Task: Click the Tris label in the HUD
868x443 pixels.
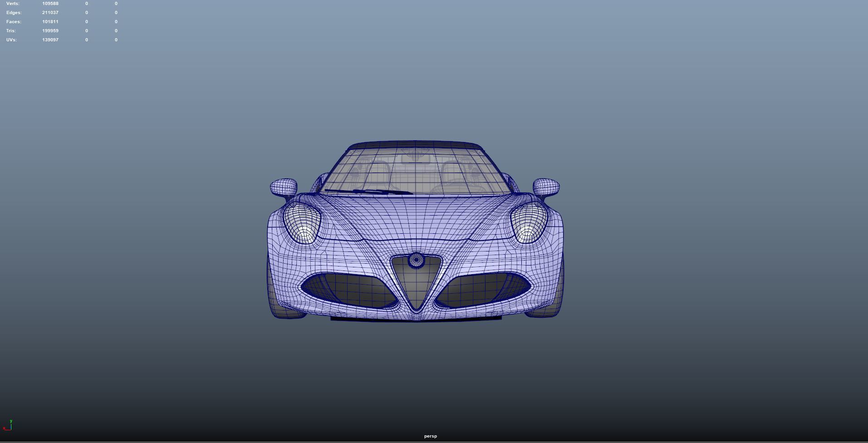Action: click(x=11, y=31)
